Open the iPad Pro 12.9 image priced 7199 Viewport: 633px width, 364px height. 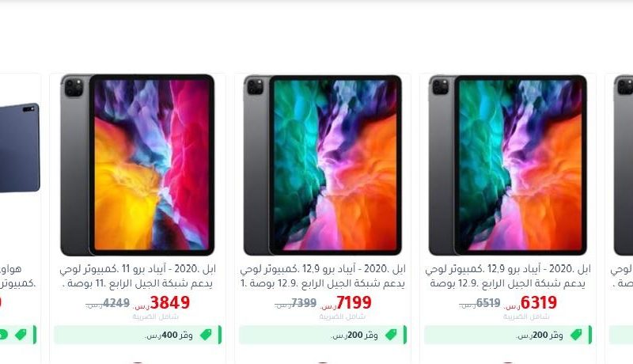(x=323, y=165)
